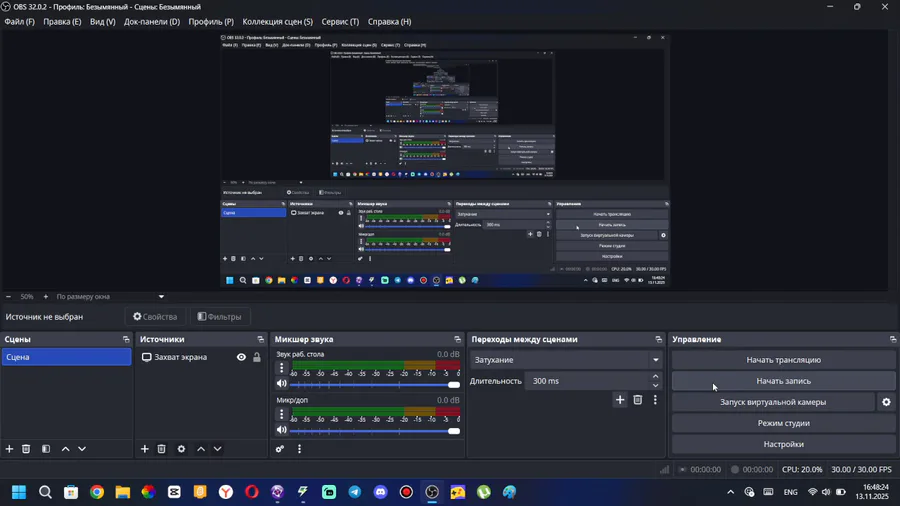Open Windows taskbar search

pos(45,492)
